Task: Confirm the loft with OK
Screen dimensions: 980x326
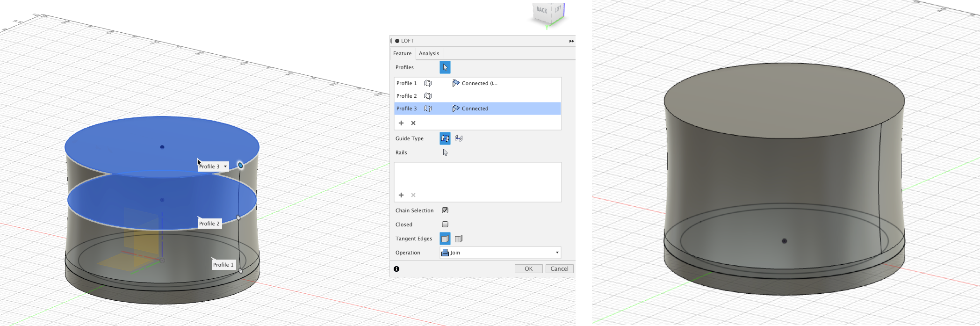Action: (x=528, y=269)
